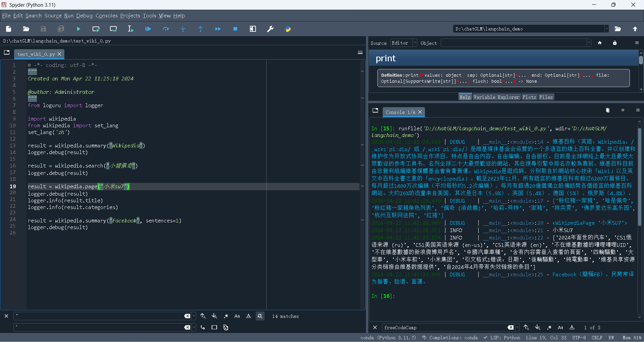Image resolution: width=644 pixels, height=342 pixels.
Task: Run cell and advance toolbar icon
Action: [113, 29]
